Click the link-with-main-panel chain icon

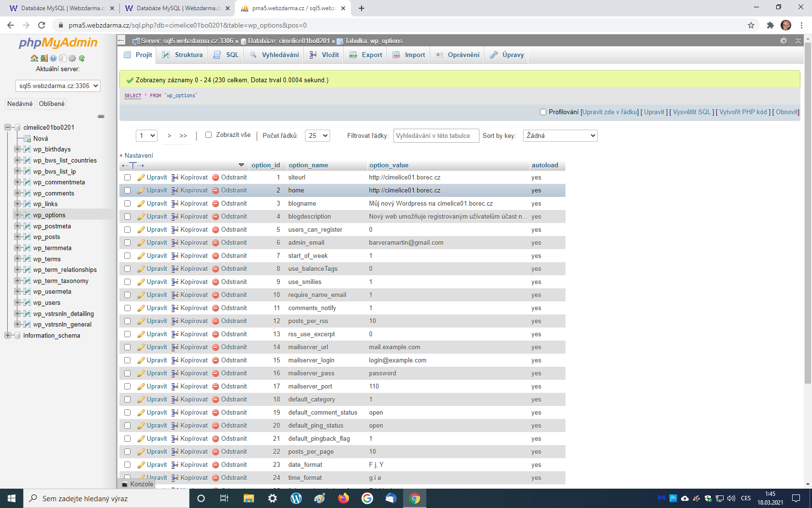click(101, 117)
